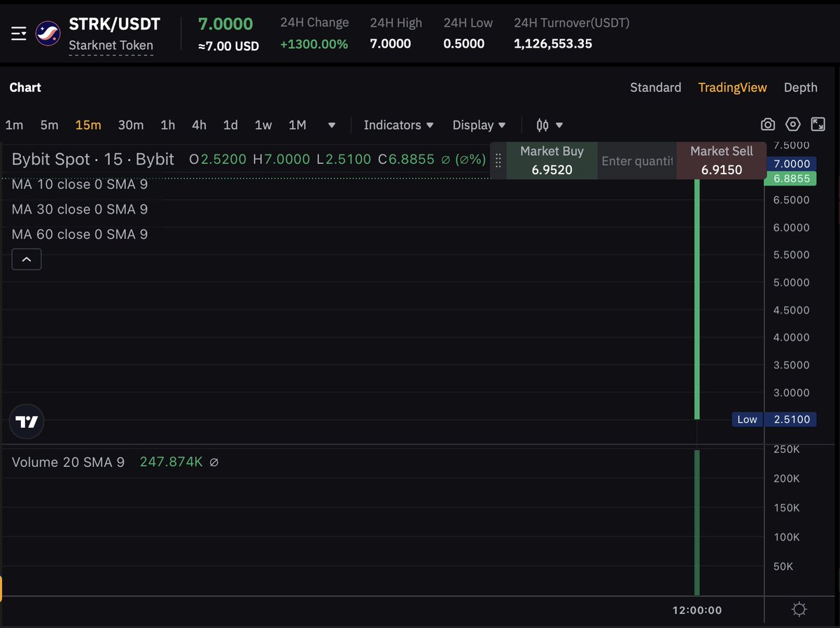
Task: Select the 4h timeframe
Action: [199, 125]
